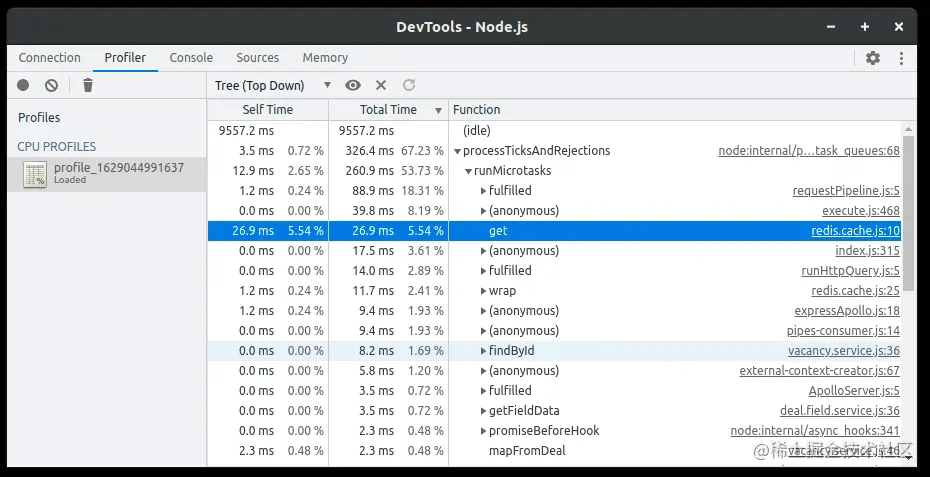The width and height of the screenshot is (930, 477).
Task: Open redis.cache.js:10 source link
Action: [x=855, y=231]
